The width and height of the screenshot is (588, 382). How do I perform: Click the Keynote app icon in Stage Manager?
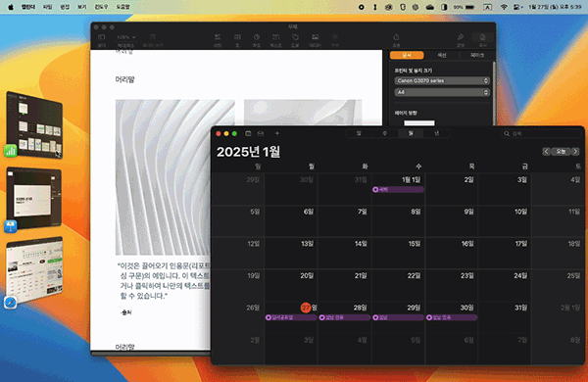pos(11,226)
